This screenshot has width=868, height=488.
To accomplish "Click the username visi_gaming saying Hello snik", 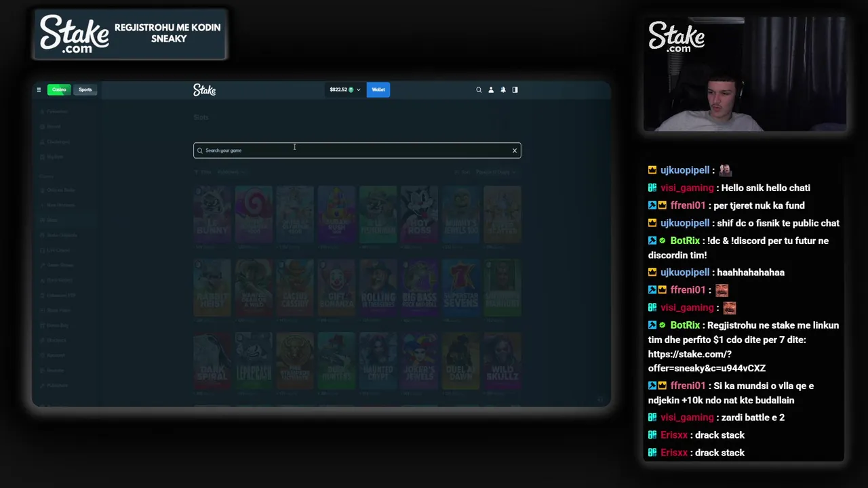I will coord(687,188).
